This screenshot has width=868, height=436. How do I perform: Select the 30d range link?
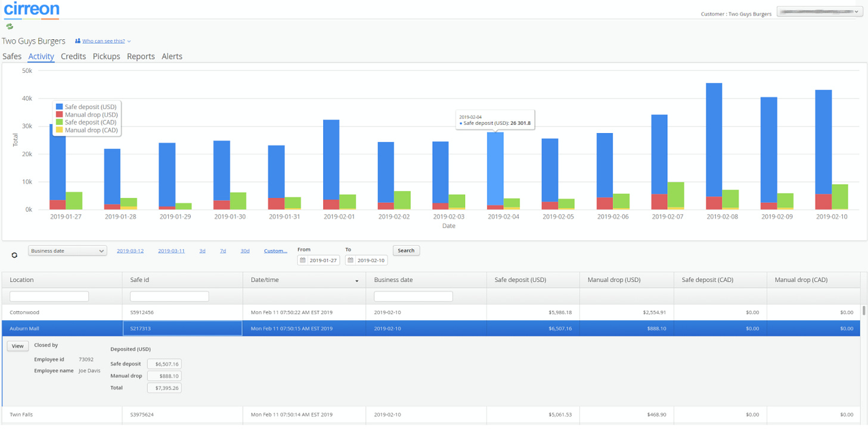coord(245,251)
